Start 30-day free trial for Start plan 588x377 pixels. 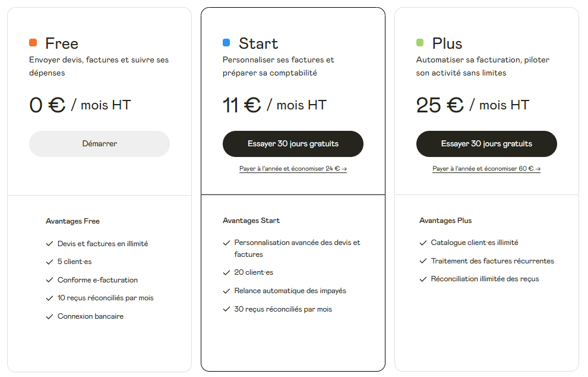[x=293, y=144]
